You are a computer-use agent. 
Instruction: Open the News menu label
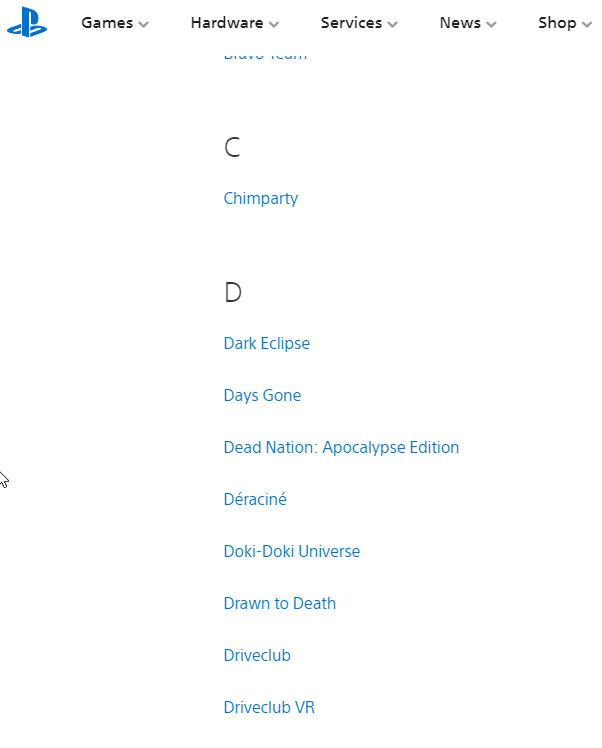(x=460, y=23)
